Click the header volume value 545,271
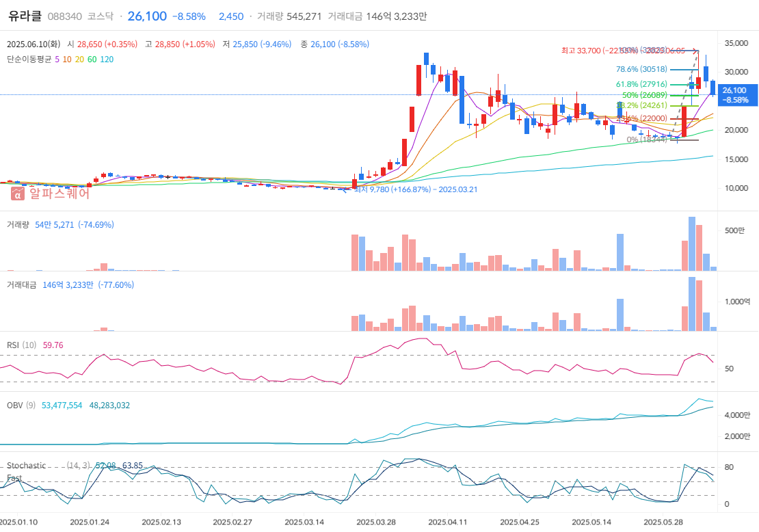The image size is (759, 532). click(x=304, y=16)
